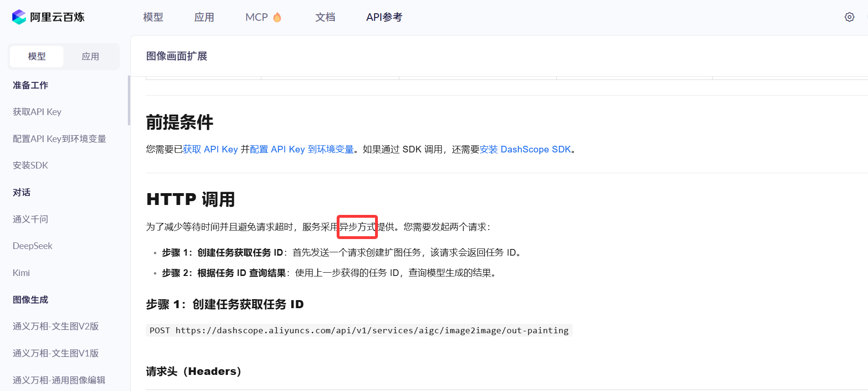Image resolution: width=868 pixels, height=391 pixels.
Task: Follow the 获取 API Key link
Action: click(x=210, y=149)
